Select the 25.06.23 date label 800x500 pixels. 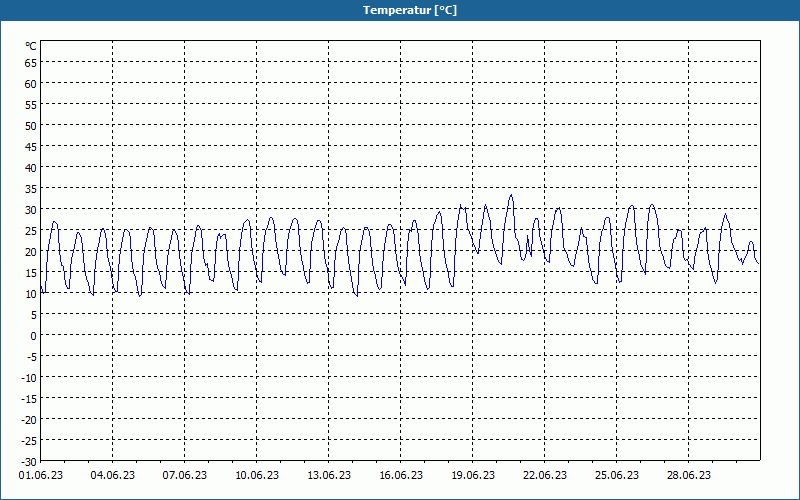[616, 475]
